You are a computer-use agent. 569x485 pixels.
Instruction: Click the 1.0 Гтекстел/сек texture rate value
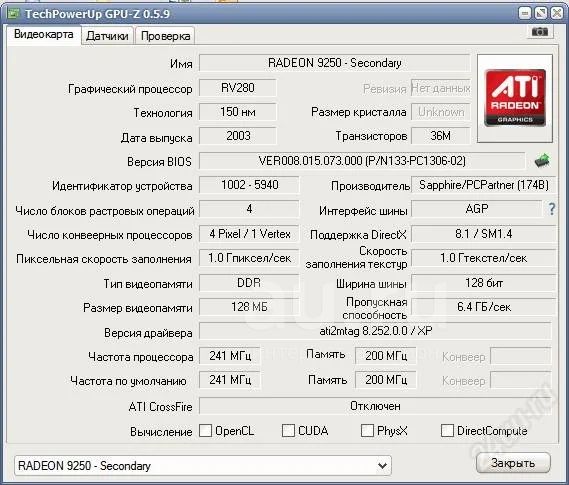[x=483, y=258]
